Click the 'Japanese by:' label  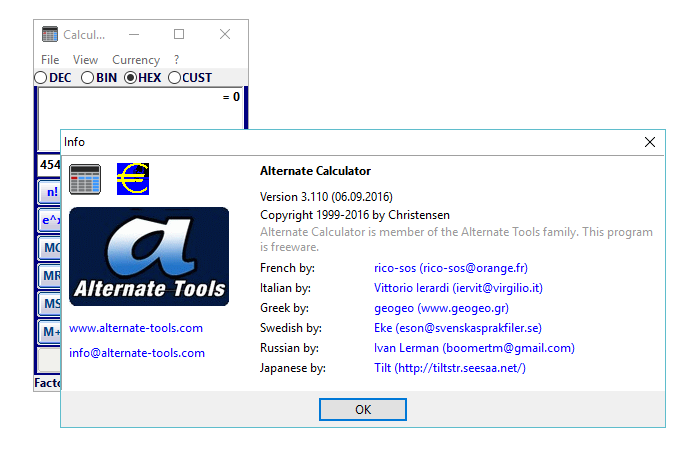(x=293, y=368)
